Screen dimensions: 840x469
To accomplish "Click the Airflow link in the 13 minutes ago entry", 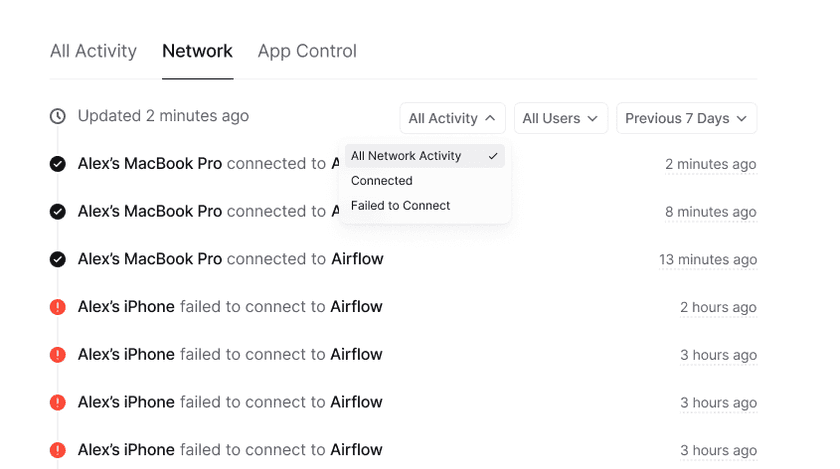I will (357, 259).
